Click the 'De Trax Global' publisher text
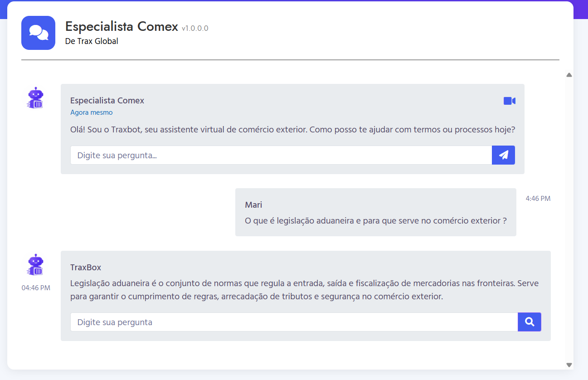588x380 pixels. pyautogui.click(x=92, y=41)
